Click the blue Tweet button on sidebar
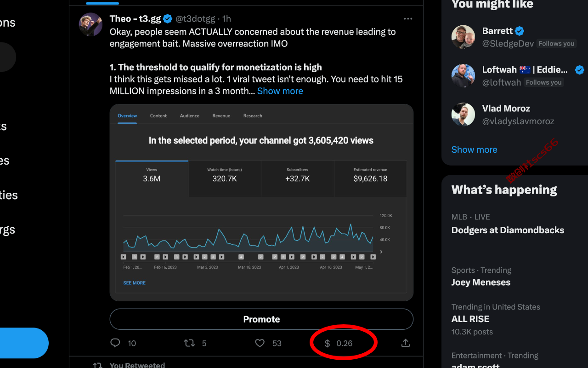The image size is (588, 368). coord(23,343)
